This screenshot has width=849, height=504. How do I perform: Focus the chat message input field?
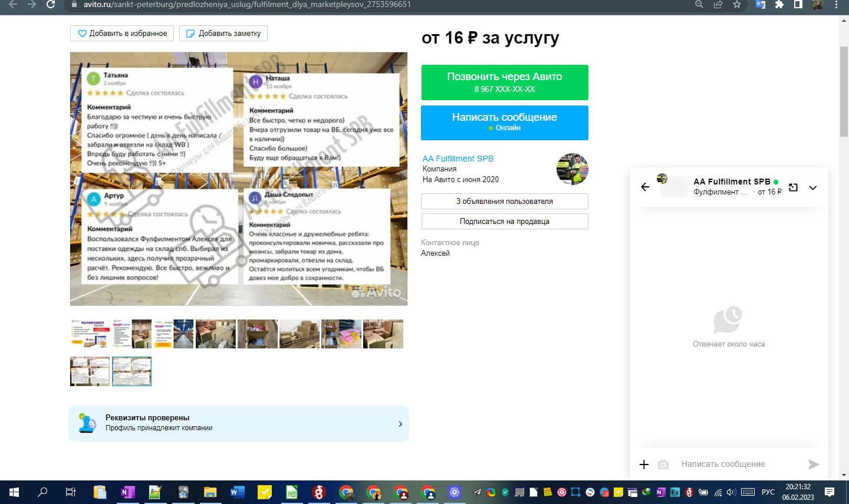pyautogui.click(x=740, y=464)
